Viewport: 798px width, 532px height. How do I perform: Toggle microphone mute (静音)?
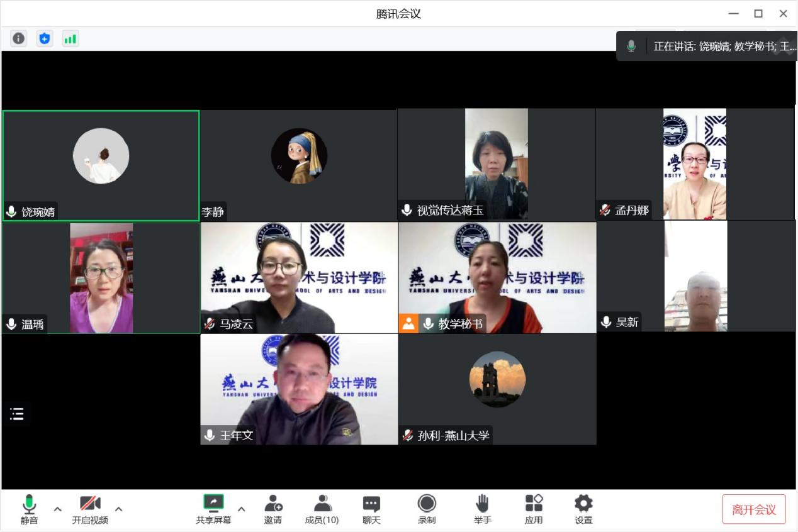[x=29, y=509]
